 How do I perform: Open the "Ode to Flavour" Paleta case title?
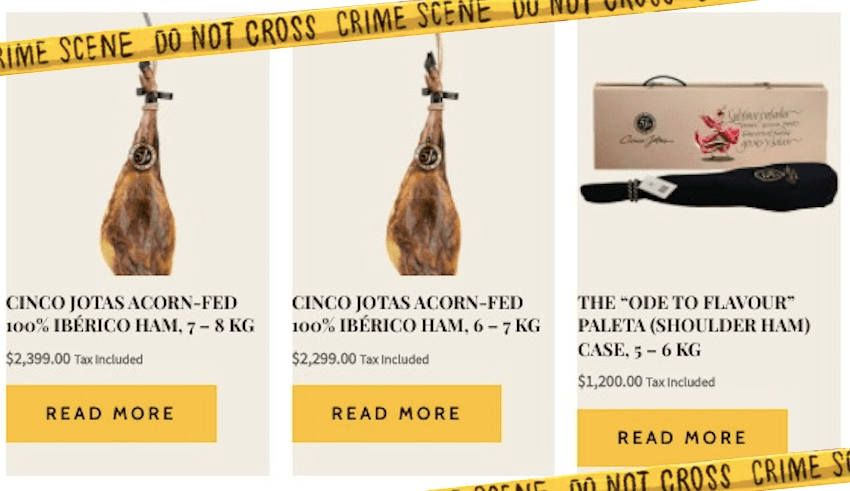[694, 326]
